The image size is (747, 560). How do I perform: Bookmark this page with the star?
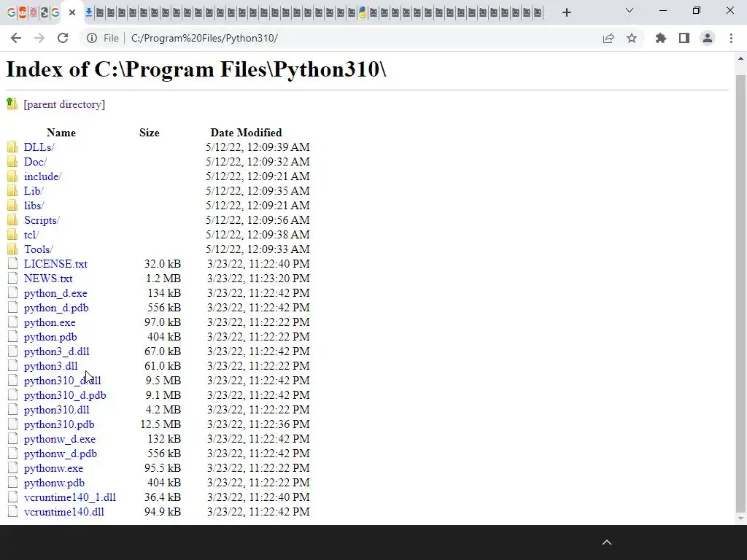tap(632, 38)
